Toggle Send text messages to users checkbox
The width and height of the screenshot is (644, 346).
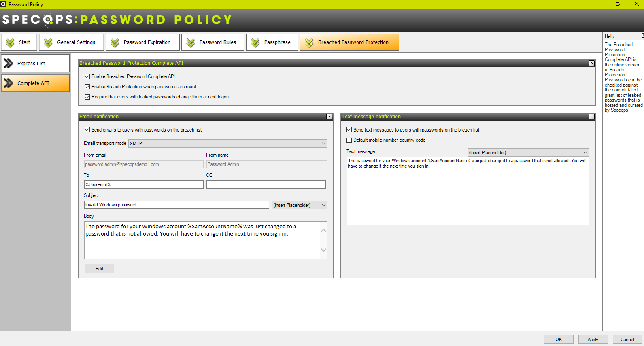tap(349, 130)
